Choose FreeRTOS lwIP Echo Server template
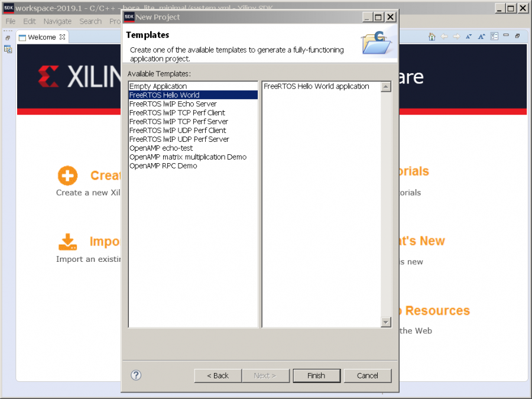This screenshot has width=532, height=399. point(173,104)
